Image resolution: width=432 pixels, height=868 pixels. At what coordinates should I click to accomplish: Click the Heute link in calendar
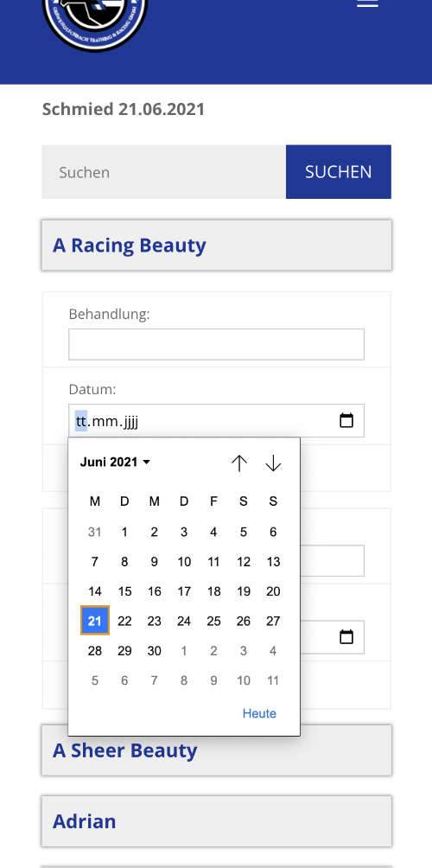[259, 713]
